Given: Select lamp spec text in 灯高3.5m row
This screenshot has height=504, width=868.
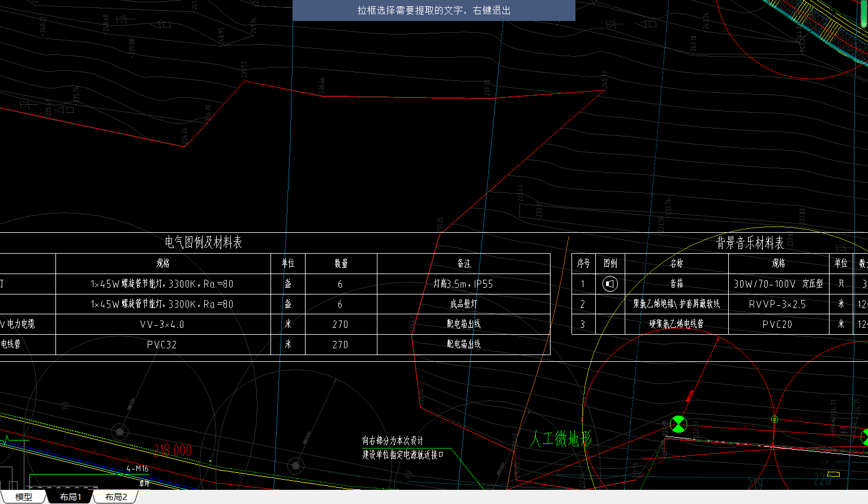Looking at the screenshot, I should (x=162, y=284).
